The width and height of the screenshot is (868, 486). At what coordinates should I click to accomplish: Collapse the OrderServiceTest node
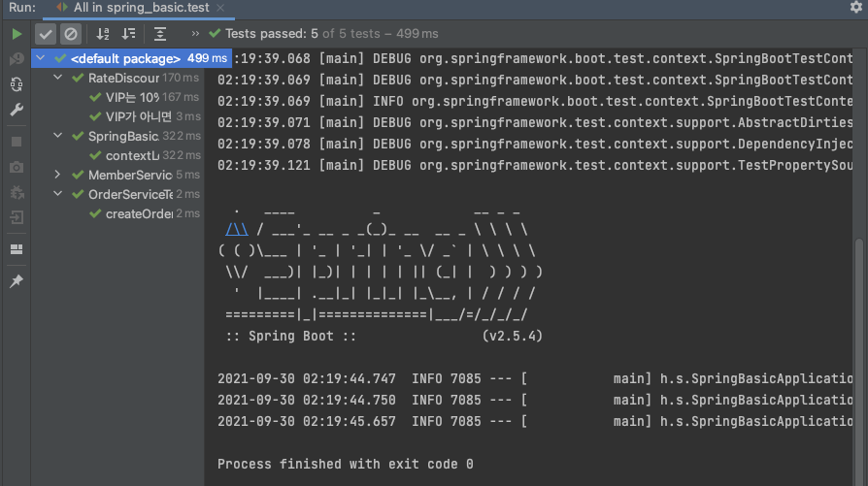(57, 194)
